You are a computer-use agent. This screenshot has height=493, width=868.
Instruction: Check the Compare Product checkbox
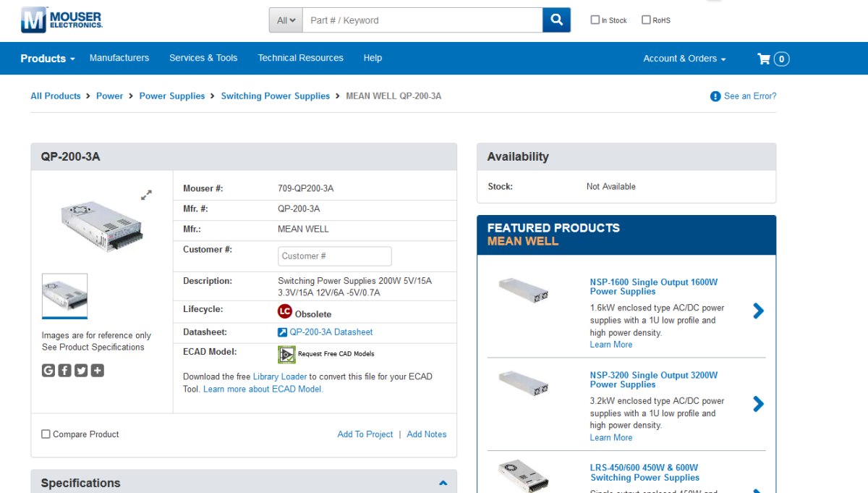click(46, 434)
